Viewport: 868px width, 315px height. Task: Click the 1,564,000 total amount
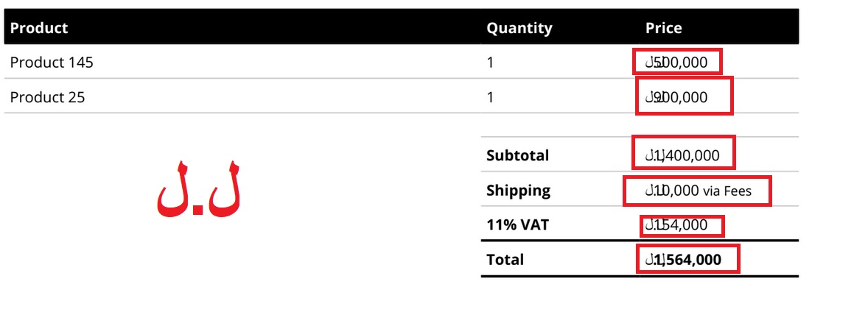[684, 259]
